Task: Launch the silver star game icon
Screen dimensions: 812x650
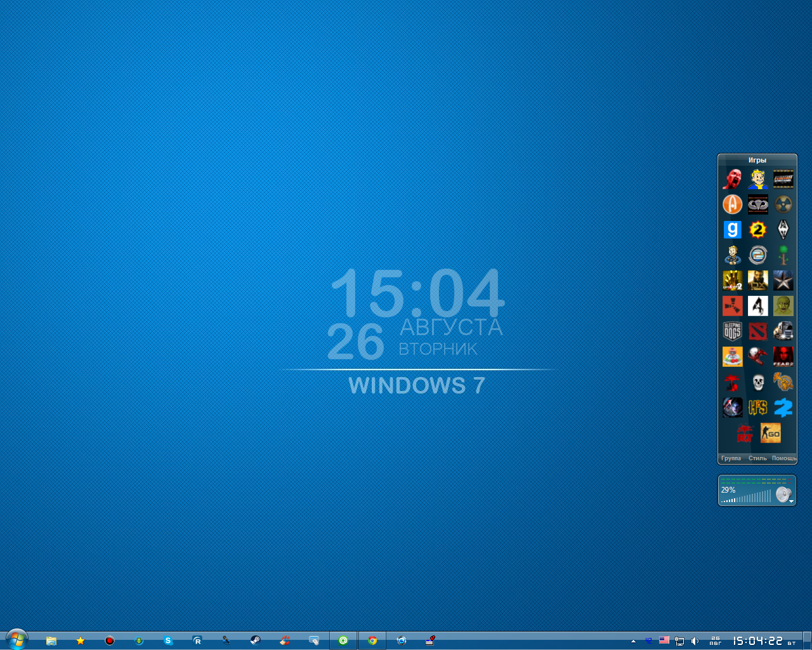Action: point(783,281)
